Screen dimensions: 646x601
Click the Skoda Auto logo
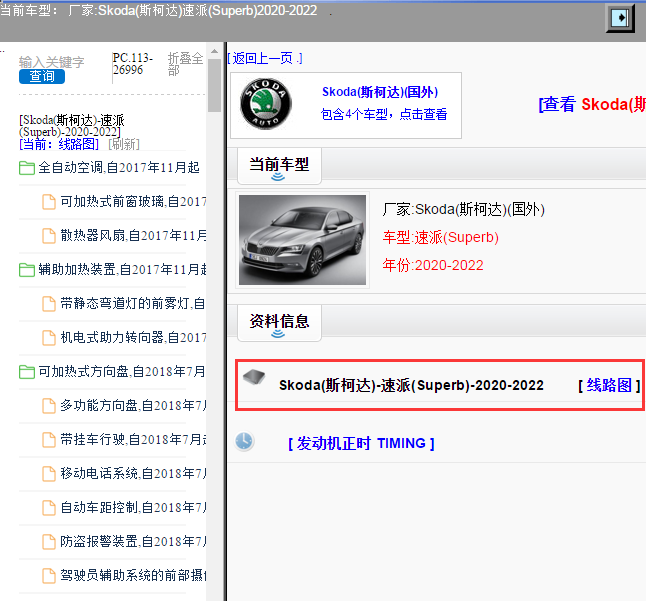pyautogui.click(x=266, y=104)
